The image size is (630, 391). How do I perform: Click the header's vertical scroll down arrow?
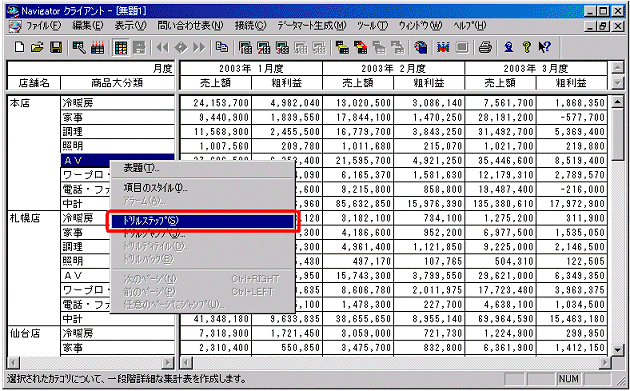coord(618,83)
